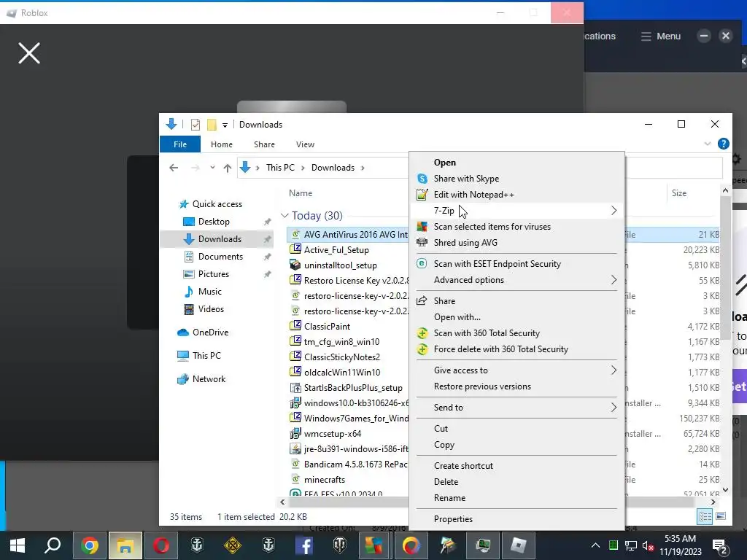Expand the Give access to submenu arrow

click(614, 370)
